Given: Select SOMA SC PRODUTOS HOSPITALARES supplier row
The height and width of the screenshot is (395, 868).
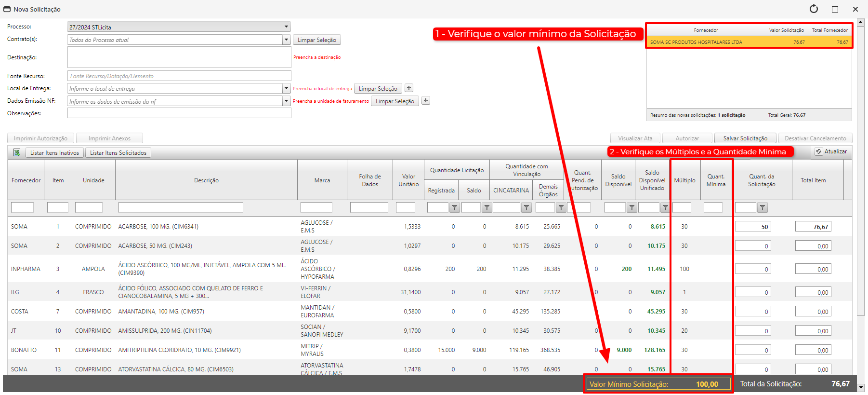Looking at the screenshot, I should [x=749, y=42].
